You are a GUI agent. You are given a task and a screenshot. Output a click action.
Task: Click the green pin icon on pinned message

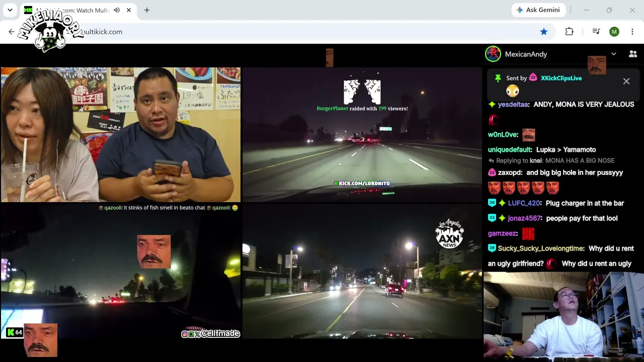tap(498, 78)
